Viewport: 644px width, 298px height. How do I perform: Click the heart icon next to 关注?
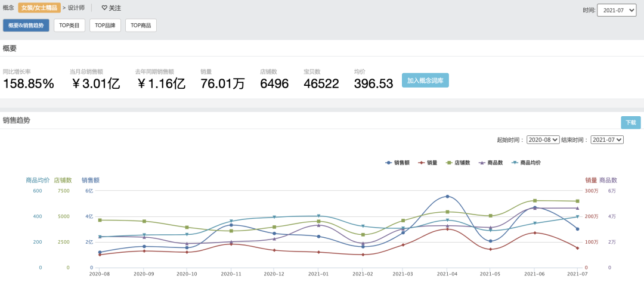click(104, 8)
